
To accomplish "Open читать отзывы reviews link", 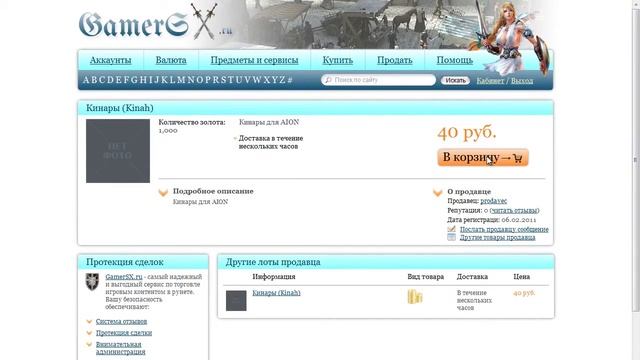I will coord(514,211).
